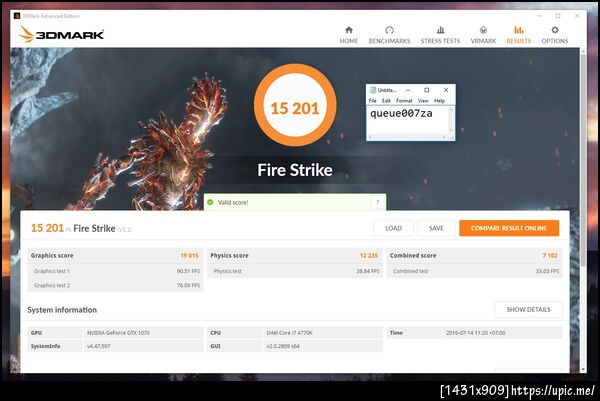Click the Time value 2016-07-14
Viewport: 600px width, 401px height.
tap(476, 333)
